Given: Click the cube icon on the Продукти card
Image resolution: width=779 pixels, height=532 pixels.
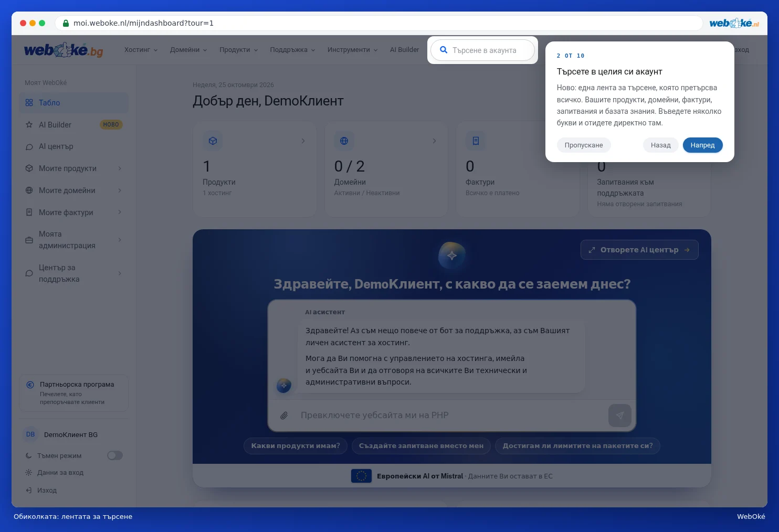Looking at the screenshot, I should 213,141.
